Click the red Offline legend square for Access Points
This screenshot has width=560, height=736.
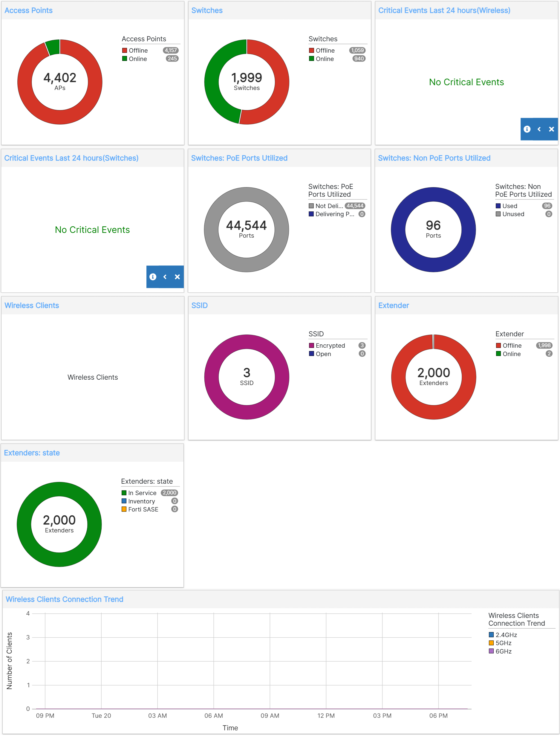[124, 50]
